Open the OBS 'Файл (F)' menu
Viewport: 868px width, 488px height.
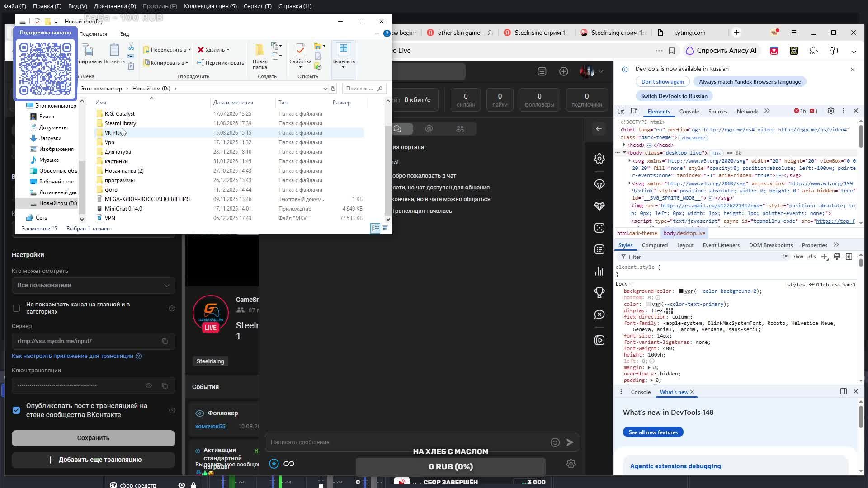coord(15,6)
